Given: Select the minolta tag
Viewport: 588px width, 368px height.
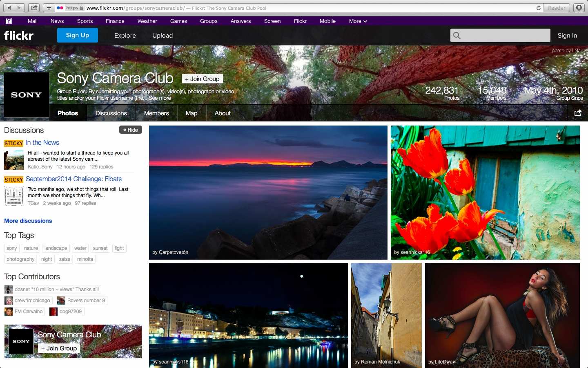Looking at the screenshot, I should point(85,259).
